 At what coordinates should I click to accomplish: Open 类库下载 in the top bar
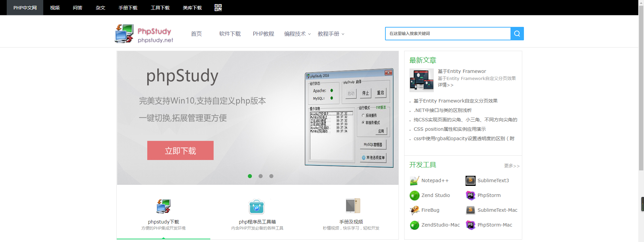(192, 8)
